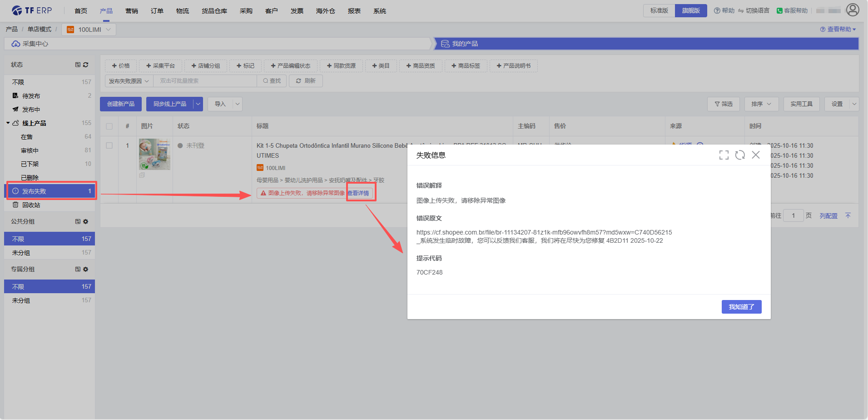The width and height of the screenshot is (868, 420).
Task: Click scroll-to-top arrow icon near column config
Action: 848,215
